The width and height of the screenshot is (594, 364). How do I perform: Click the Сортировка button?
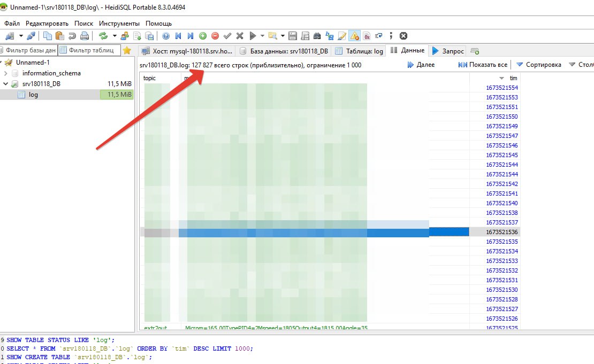click(539, 65)
